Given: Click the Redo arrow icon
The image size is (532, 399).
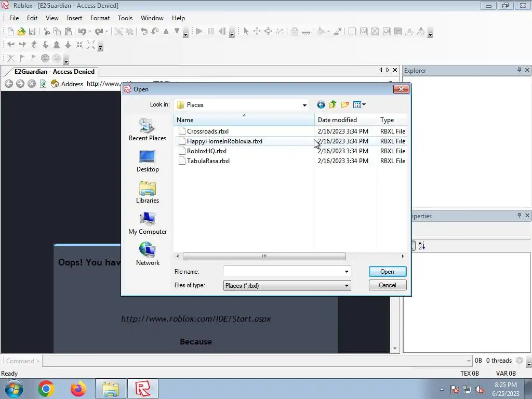Looking at the screenshot, I should point(99,32).
